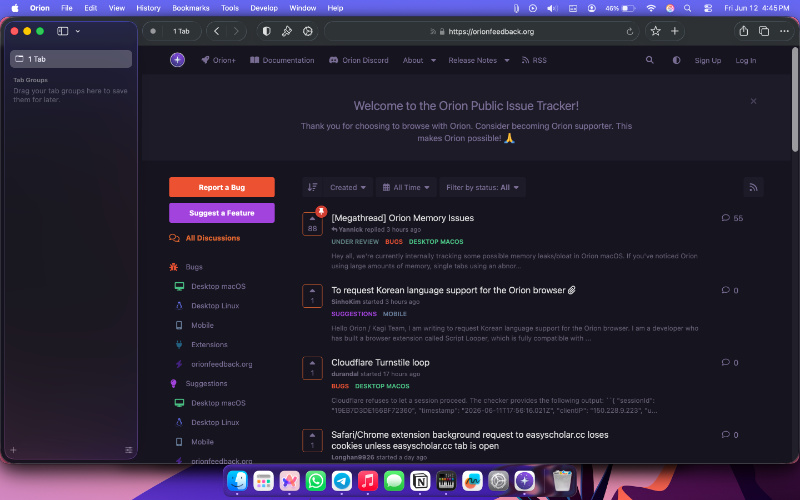Open the privacy shield icon
Viewport: 800px width, 500px height.
click(266, 31)
